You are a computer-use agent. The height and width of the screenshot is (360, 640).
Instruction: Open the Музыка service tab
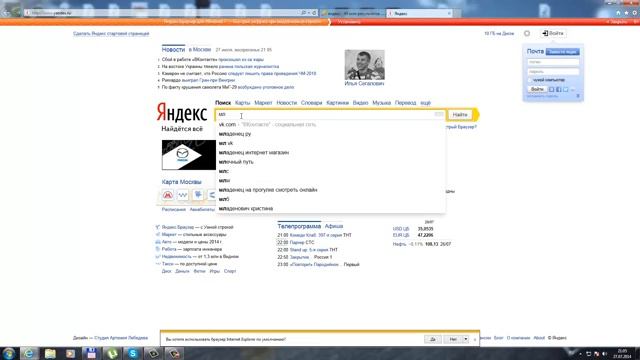pyautogui.click(x=382, y=103)
